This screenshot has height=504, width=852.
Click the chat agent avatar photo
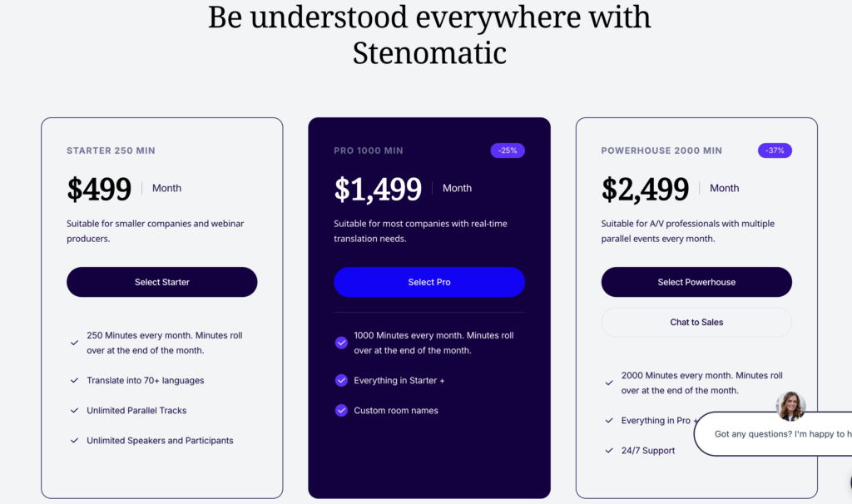[x=790, y=406]
